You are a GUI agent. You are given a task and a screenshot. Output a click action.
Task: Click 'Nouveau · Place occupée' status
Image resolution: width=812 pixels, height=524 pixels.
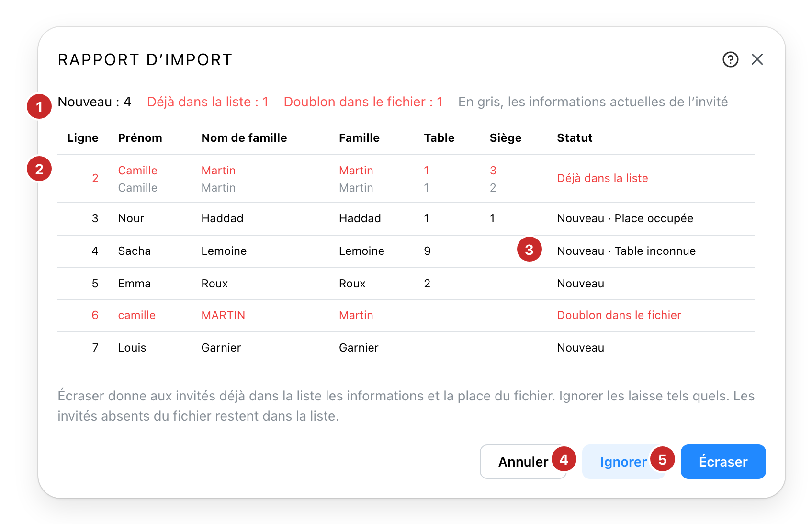[625, 218]
